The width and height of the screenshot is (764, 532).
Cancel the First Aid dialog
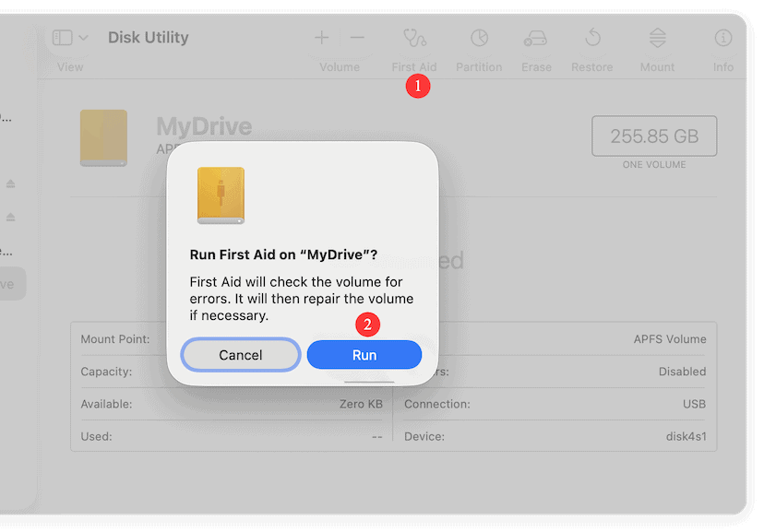(x=240, y=355)
